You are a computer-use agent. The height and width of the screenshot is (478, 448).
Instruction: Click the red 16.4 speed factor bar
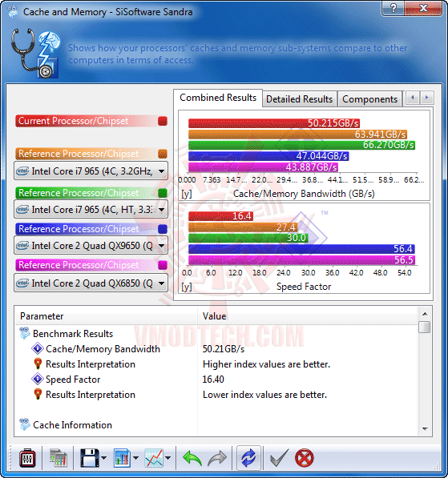point(220,216)
